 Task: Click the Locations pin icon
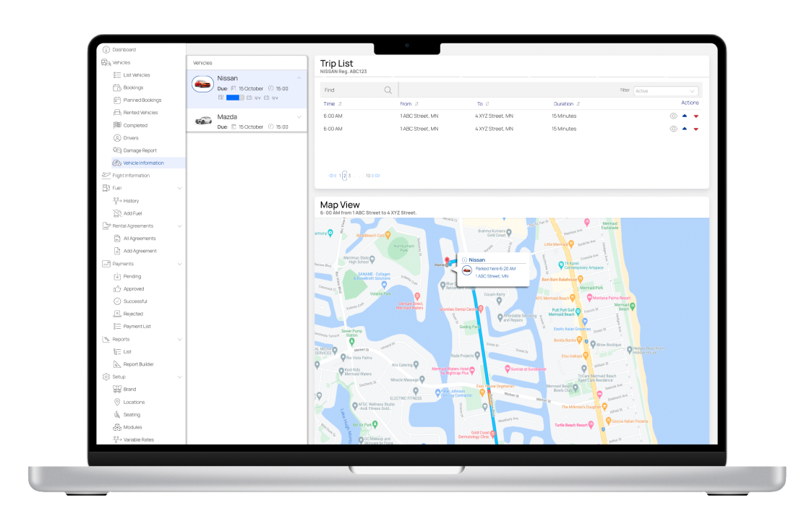pos(117,402)
